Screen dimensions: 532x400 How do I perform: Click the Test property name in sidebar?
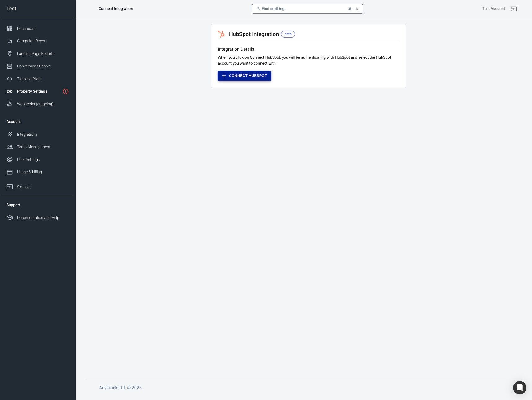[x=11, y=9]
